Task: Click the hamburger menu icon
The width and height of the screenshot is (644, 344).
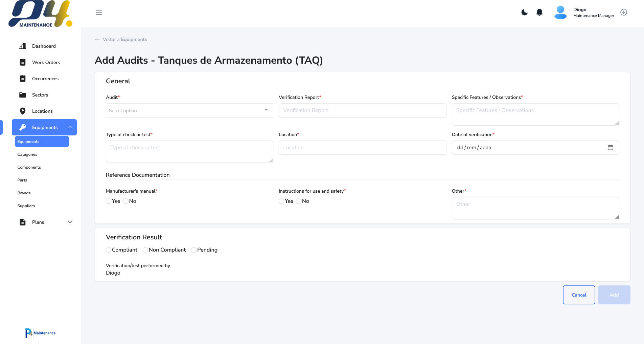Action: coord(99,13)
